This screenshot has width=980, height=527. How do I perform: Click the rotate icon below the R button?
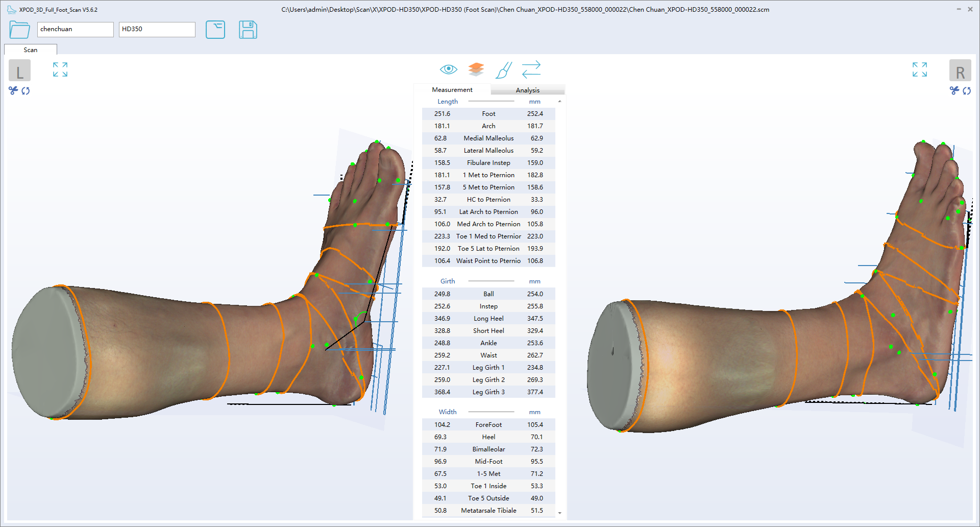(x=968, y=90)
